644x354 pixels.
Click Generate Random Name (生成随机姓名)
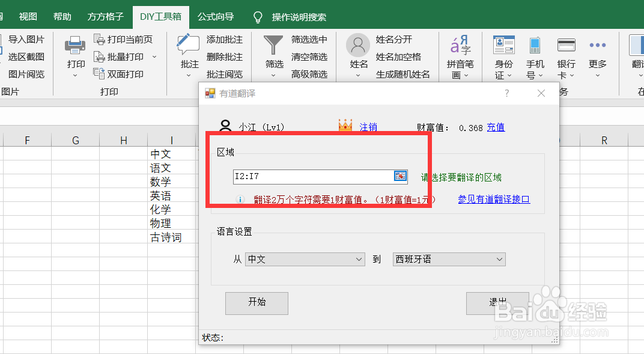point(402,74)
